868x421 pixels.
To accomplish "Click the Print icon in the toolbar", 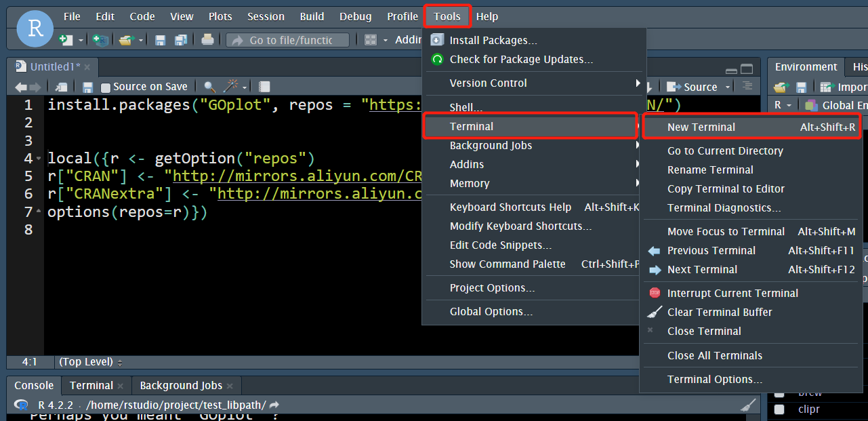I will [x=207, y=41].
